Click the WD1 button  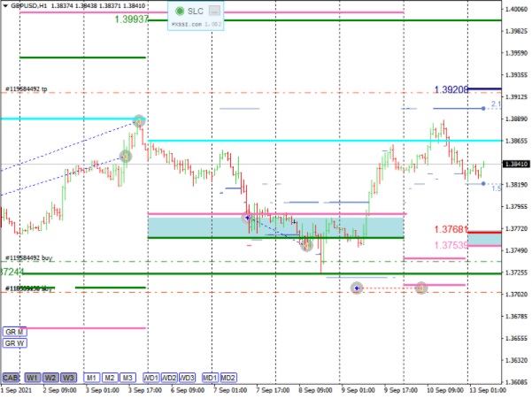pos(151,377)
